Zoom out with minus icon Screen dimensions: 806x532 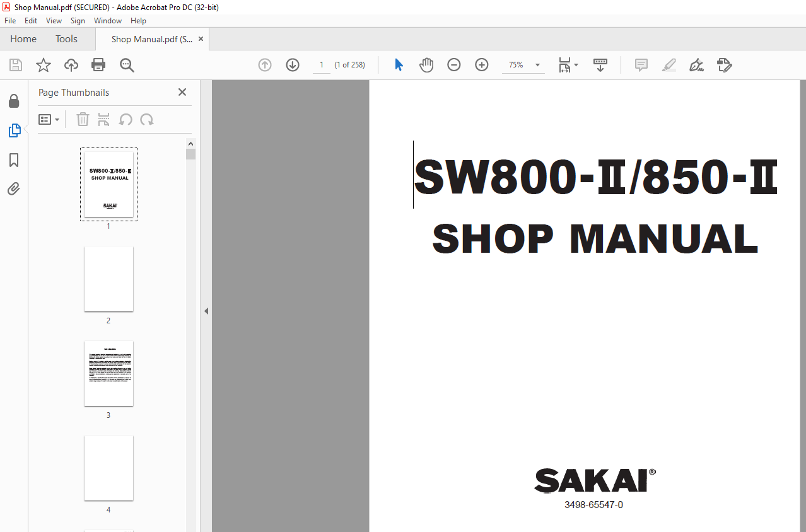454,65
